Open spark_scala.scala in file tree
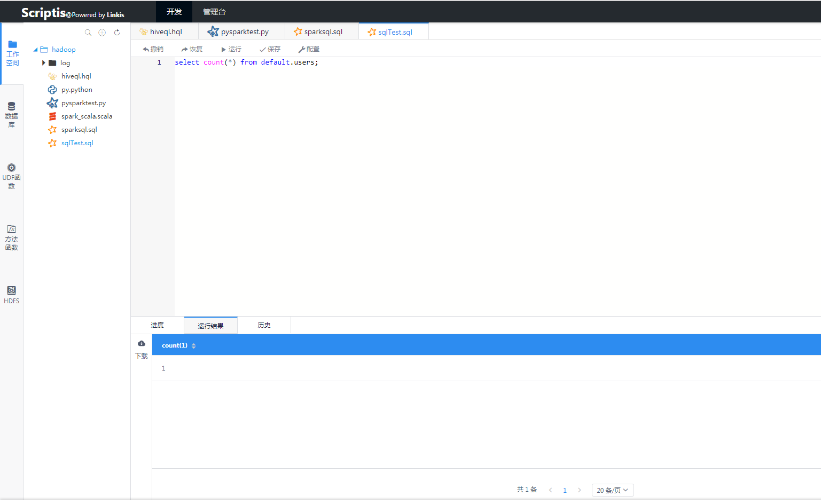821x504 pixels. [x=87, y=116]
